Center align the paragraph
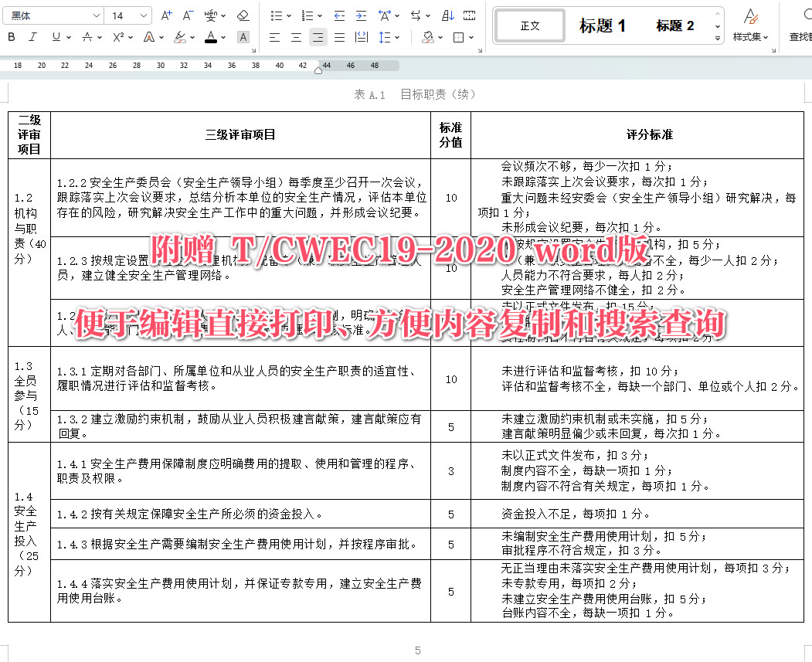This screenshot has height=662, width=812. (295, 37)
